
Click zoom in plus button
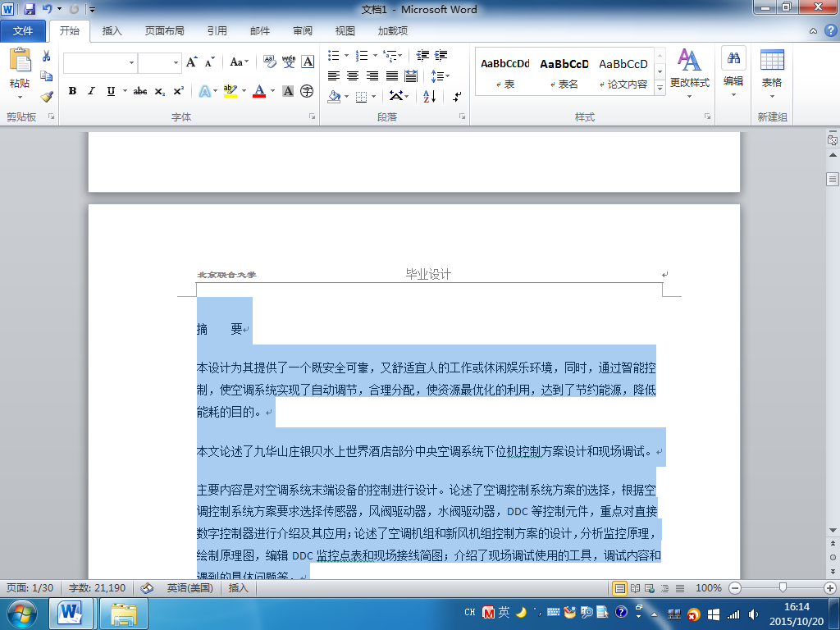(x=830, y=588)
